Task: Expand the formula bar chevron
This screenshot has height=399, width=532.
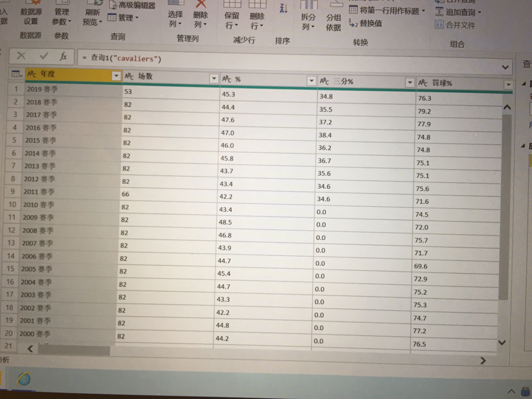Action: point(505,67)
